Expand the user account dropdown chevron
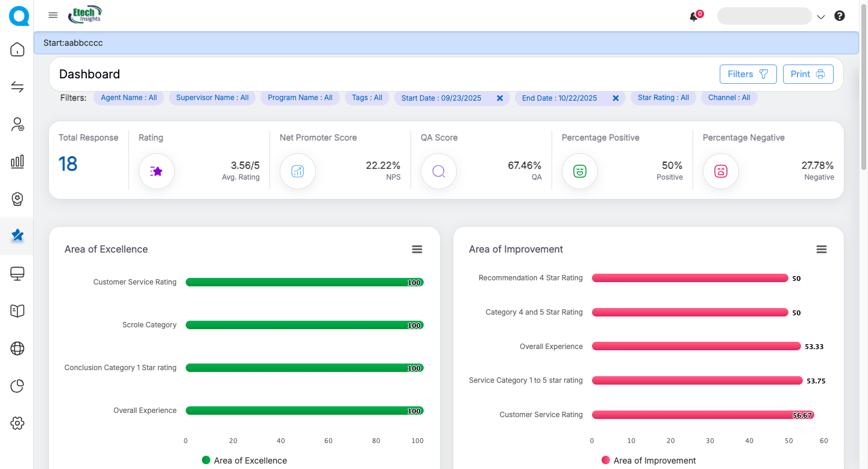Image resolution: width=868 pixels, height=469 pixels. [x=820, y=17]
